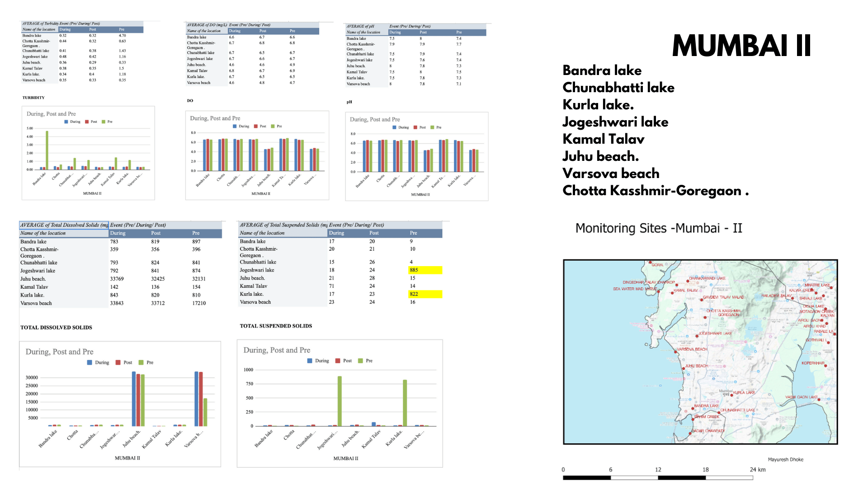Select 'Chotta Kasshmir-Goregaon .' in the bold site list

click(656, 191)
